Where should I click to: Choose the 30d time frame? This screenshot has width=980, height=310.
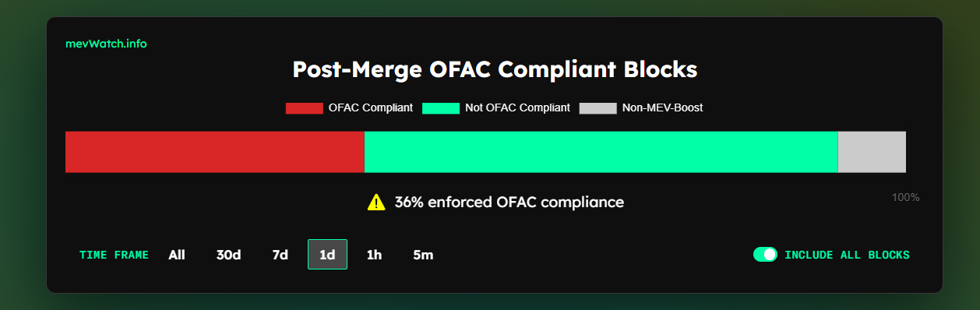[228, 255]
